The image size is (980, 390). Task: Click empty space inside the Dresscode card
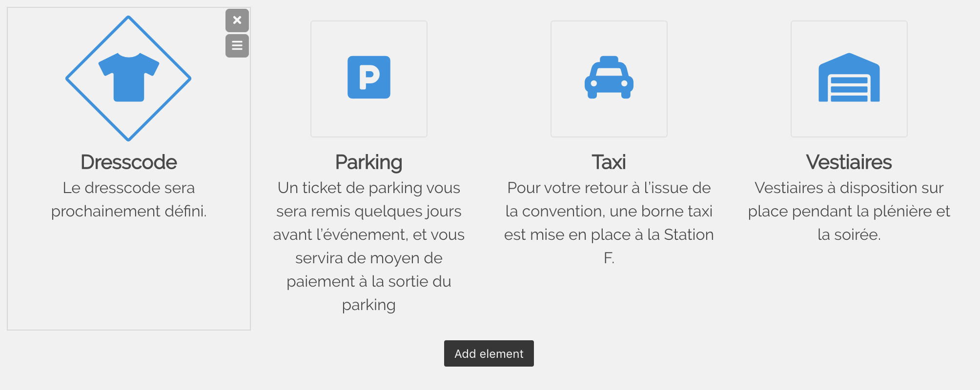[129, 278]
